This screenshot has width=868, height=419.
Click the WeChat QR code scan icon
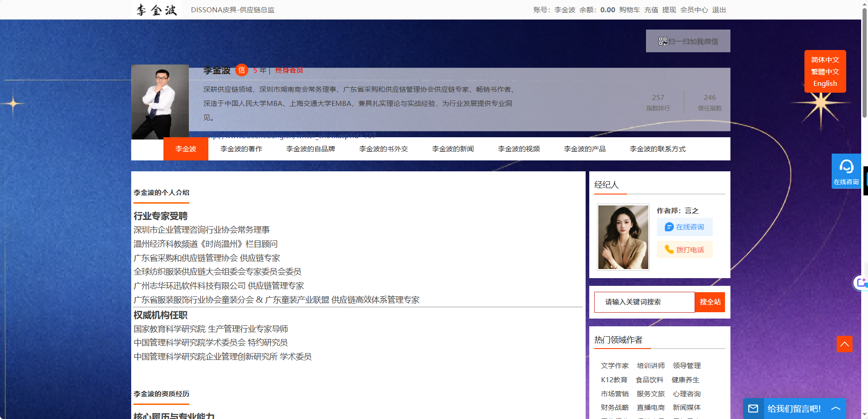point(662,41)
